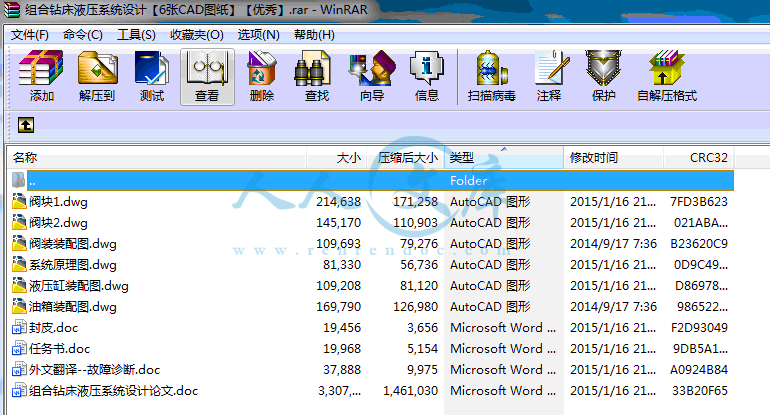Select file name 组合钻床液压系统设计论文.doc
The image size is (770, 415).
click(113, 391)
